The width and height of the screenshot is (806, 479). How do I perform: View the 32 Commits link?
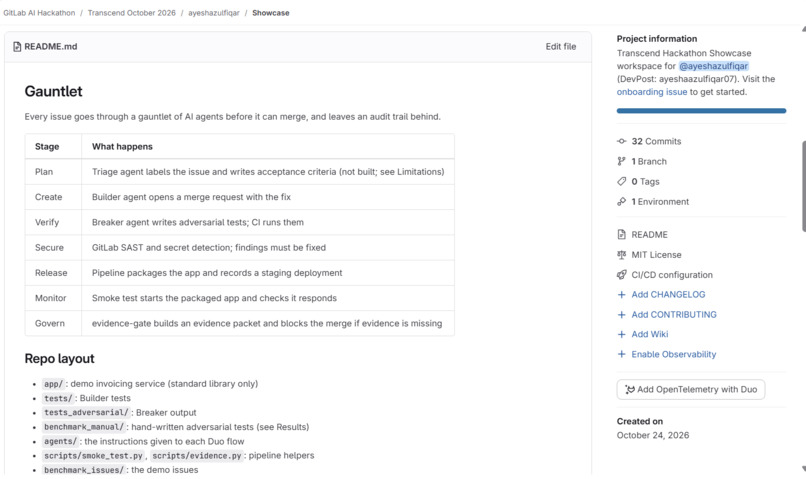pyautogui.click(x=656, y=141)
